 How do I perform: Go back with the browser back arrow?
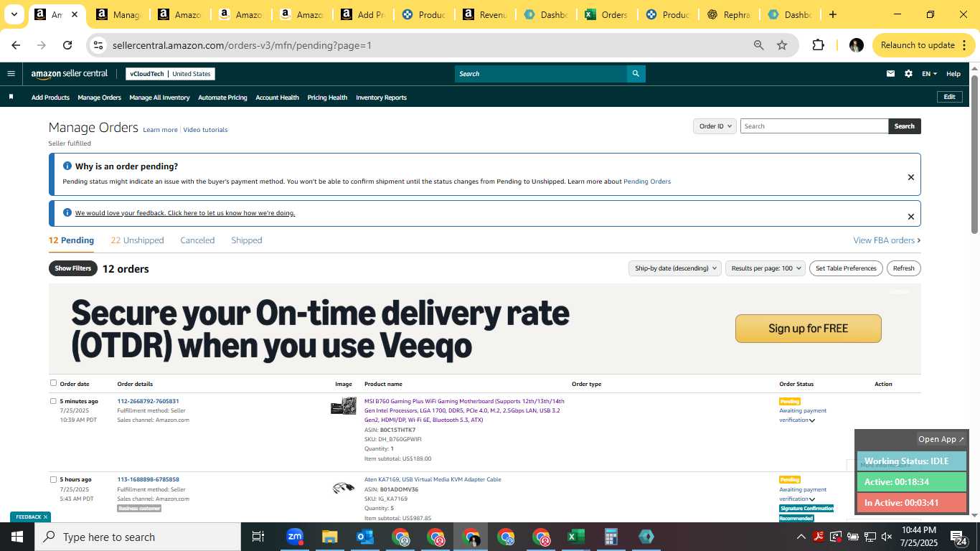[x=16, y=45]
